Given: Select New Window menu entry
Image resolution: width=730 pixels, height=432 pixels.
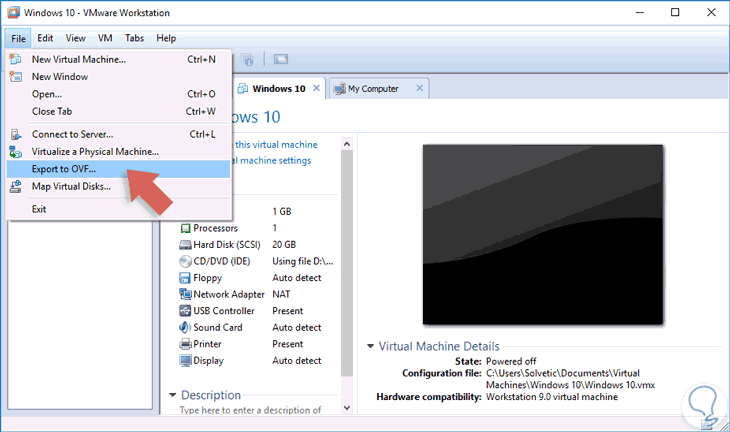Looking at the screenshot, I should coord(118,77).
